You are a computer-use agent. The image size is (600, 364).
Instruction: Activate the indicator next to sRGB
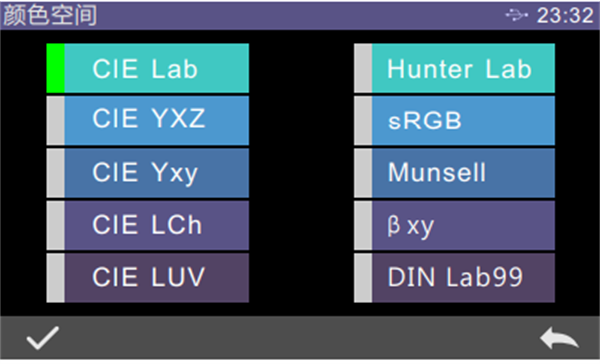click(363, 121)
